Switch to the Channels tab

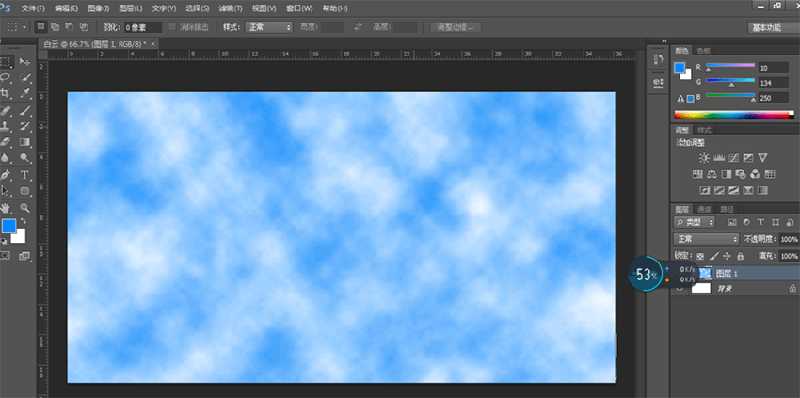(x=704, y=209)
